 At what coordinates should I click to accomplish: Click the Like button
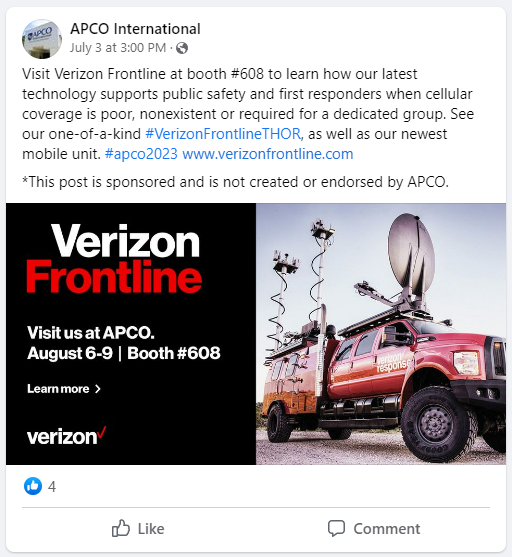coord(138,529)
